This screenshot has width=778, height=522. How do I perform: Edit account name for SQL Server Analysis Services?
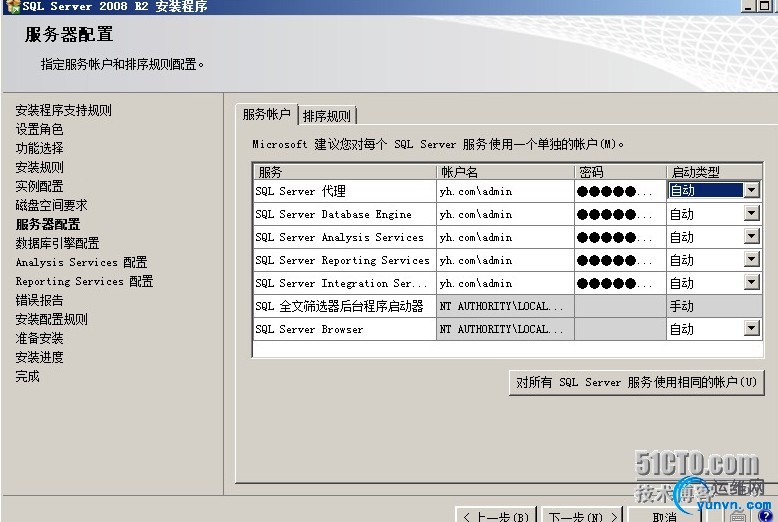[505, 237]
